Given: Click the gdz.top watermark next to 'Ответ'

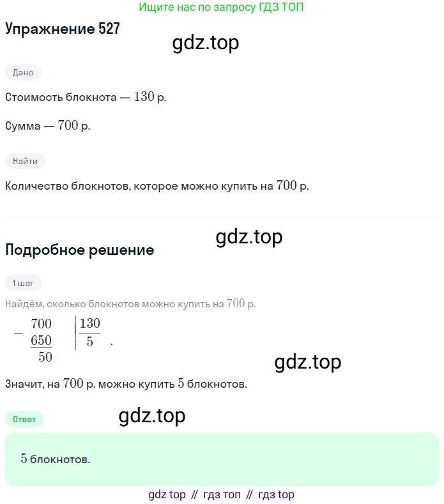Looking at the screenshot, I should click(x=152, y=416).
